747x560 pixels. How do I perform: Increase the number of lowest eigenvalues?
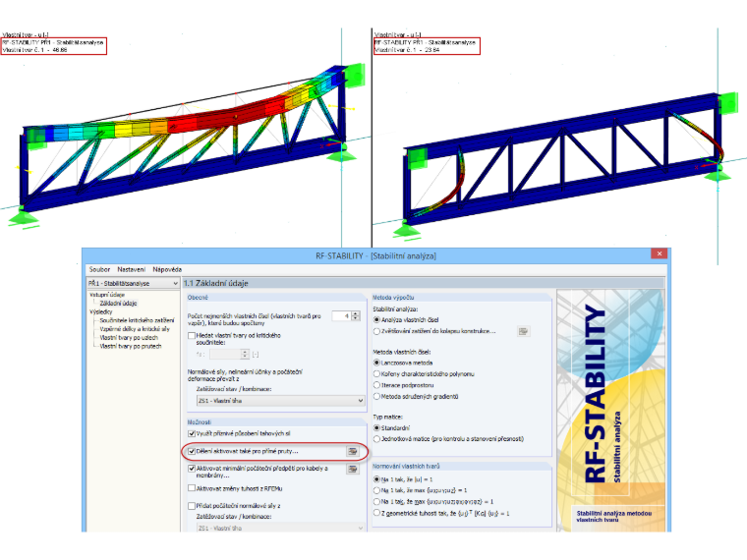click(x=356, y=313)
